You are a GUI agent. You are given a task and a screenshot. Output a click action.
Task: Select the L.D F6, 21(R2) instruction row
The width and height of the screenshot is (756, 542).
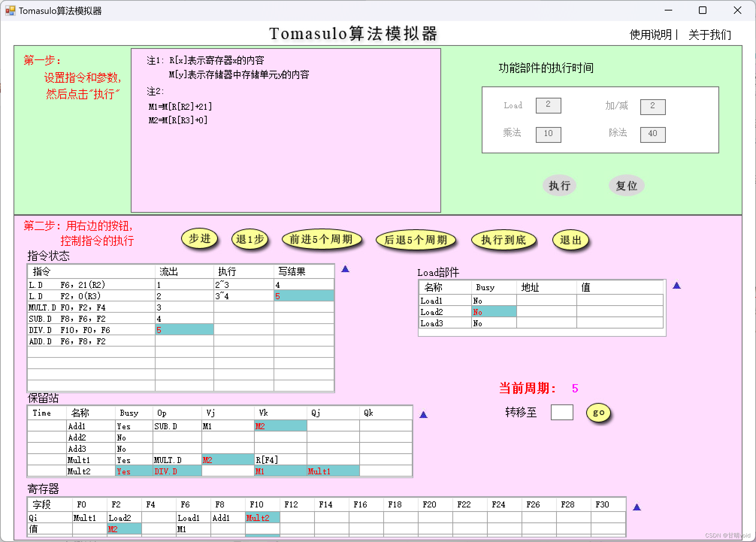click(x=181, y=285)
